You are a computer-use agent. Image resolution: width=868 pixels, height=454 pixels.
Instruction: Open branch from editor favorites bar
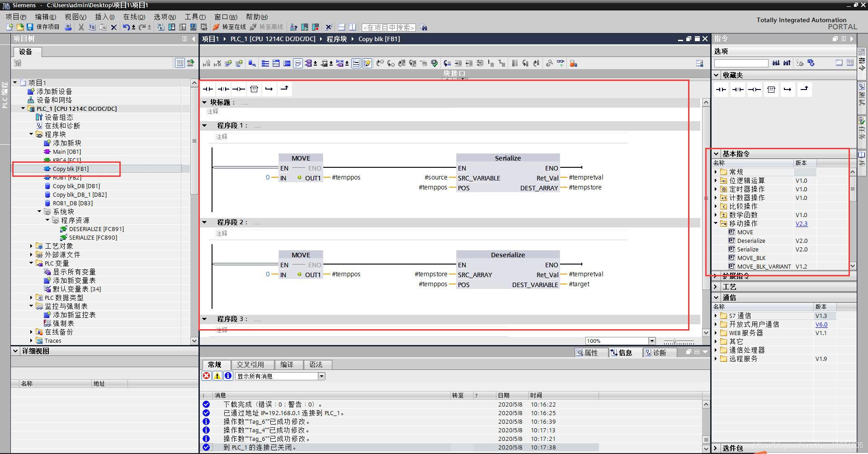269,89
